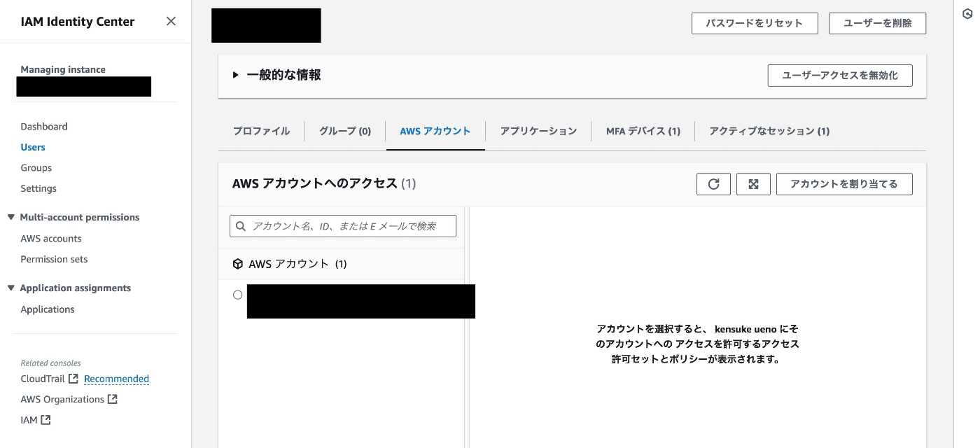This screenshot has height=448, width=980.
Task: Open Users in the sidebar
Action: [33, 147]
